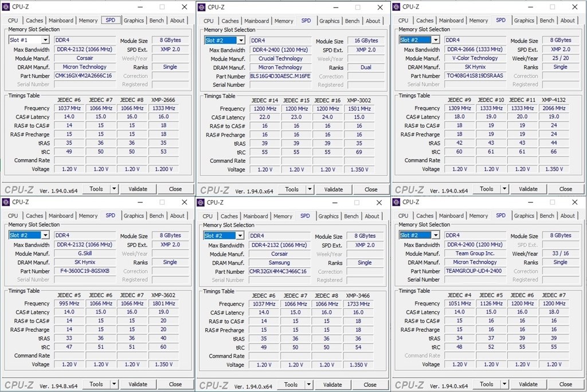Open the Memory tab in the G.Skill window
The height and width of the screenshot is (392, 587).
click(x=88, y=215)
